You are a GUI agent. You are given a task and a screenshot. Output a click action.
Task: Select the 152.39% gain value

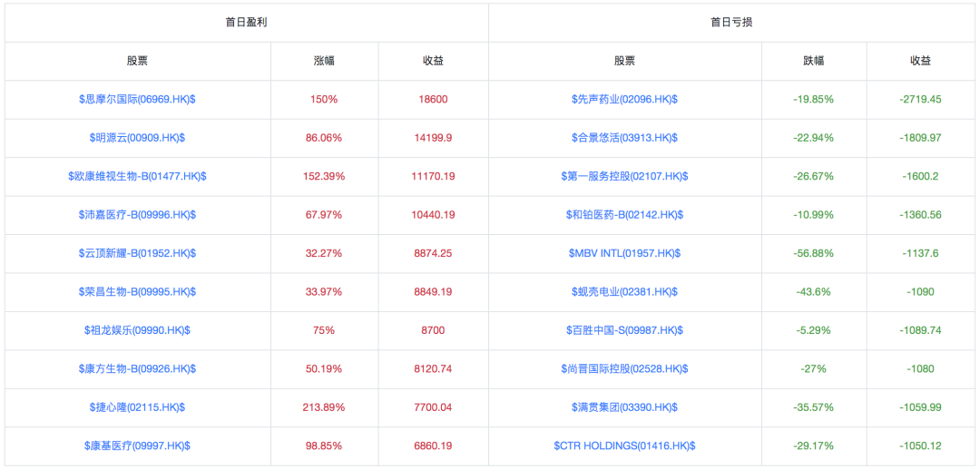pos(324,176)
